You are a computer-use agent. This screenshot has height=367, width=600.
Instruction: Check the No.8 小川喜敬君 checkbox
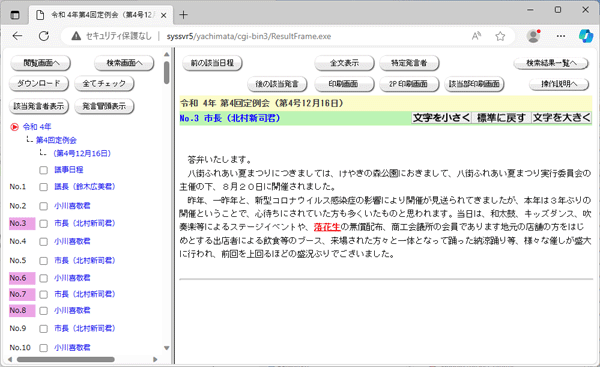[x=44, y=311]
